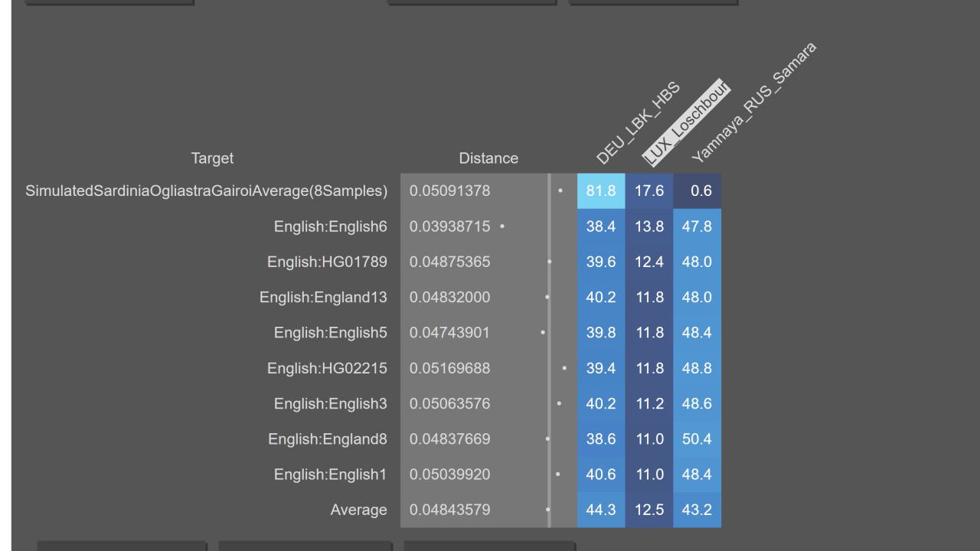Click the English:English6 target label
This screenshot has width=980, height=551.
(x=331, y=227)
